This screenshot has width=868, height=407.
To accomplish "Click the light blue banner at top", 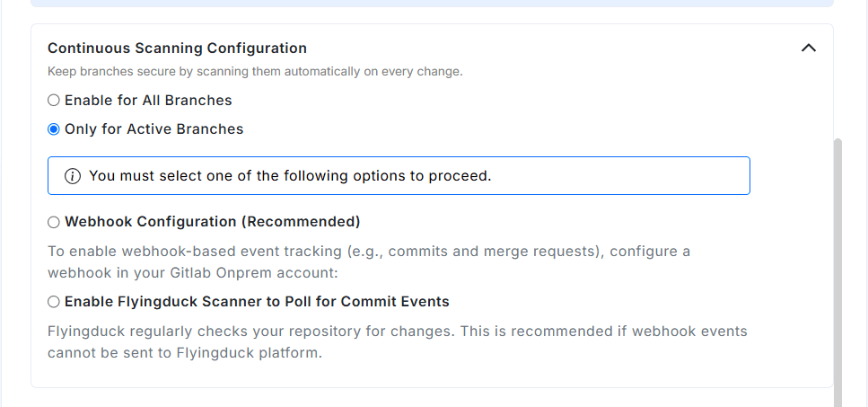I will (432, 4).
